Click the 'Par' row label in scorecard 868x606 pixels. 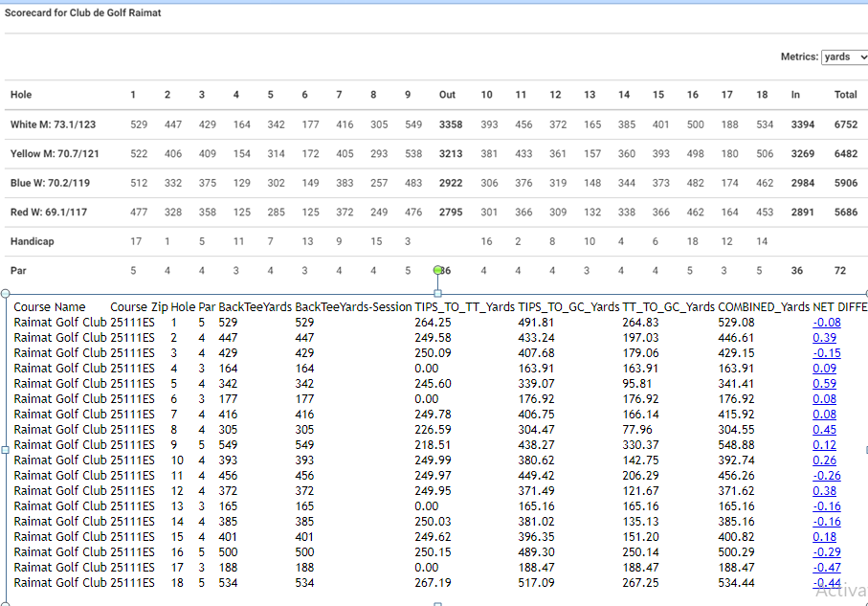(x=18, y=271)
